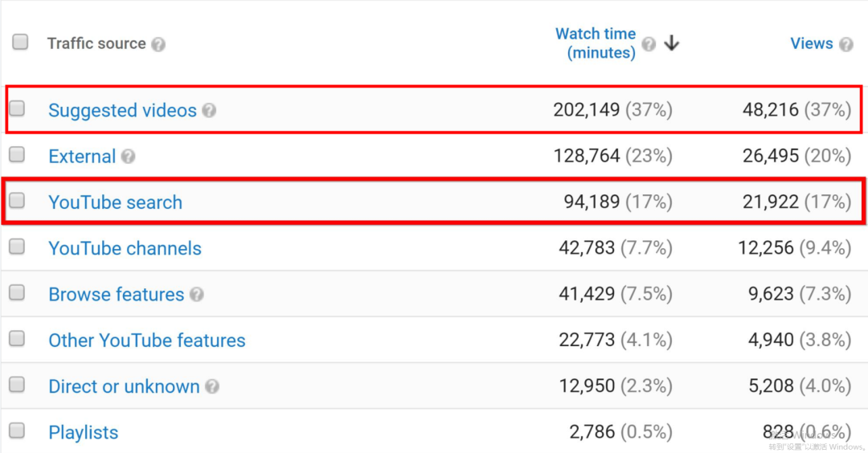Toggle sort order arrow on Watch time
Image resolution: width=868 pixels, height=453 pixels.
coord(672,43)
